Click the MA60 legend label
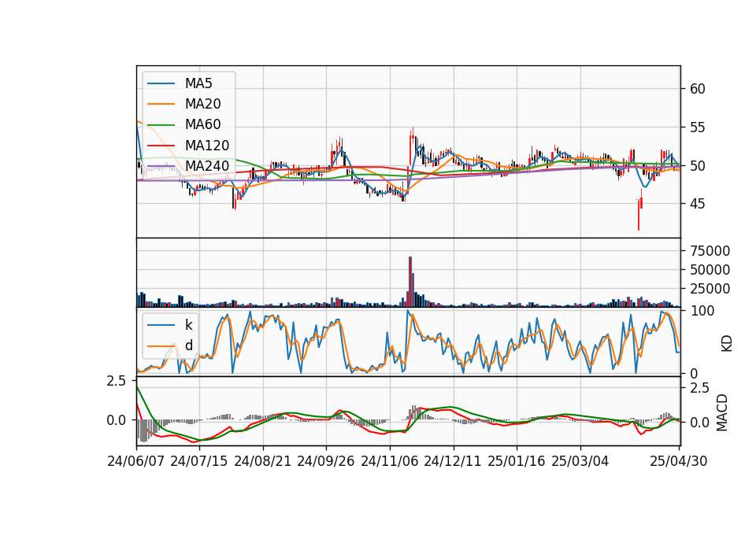 point(202,125)
